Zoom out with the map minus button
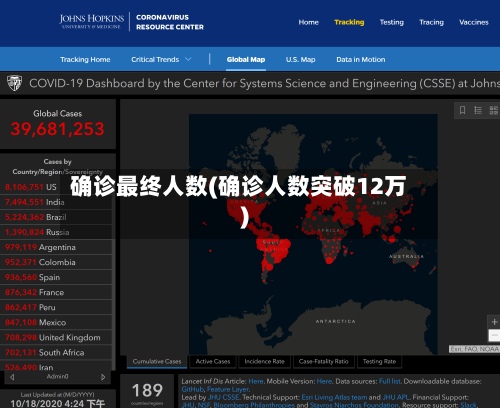Screen dimensions: 500x408 pyautogui.click(x=494, y=335)
